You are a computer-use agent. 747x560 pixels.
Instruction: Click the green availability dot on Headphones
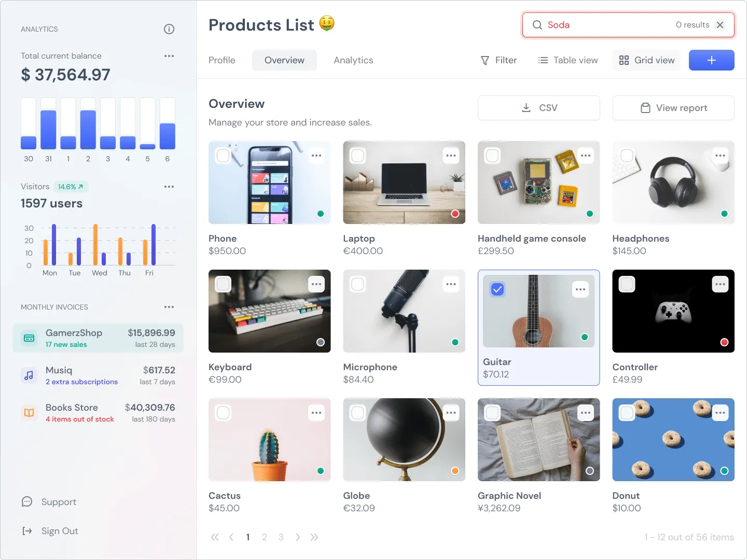[724, 213]
